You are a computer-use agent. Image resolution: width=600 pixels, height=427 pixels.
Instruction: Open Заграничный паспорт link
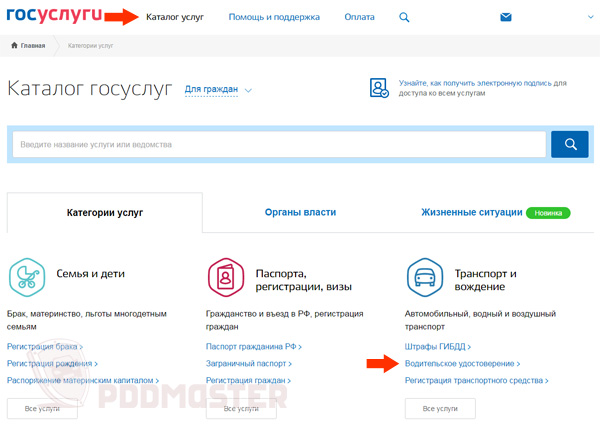[249, 363]
